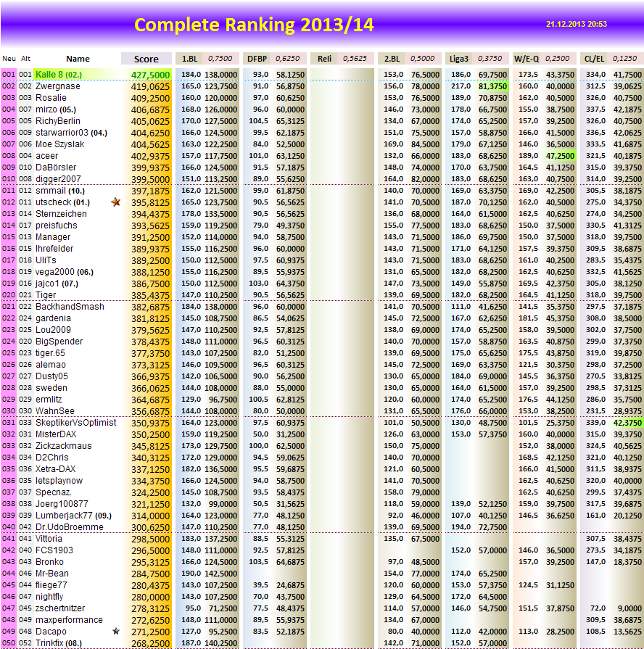This screenshot has height=649, width=644.
Task: Click zschertnitzer's CL/EL value 9,0000
Action: point(629,608)
